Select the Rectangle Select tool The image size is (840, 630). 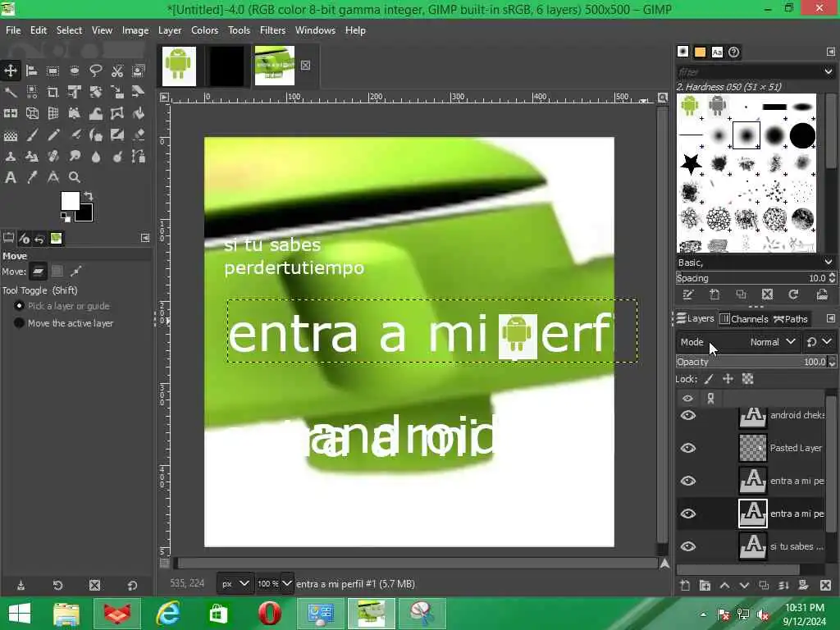(x=53, y=71)
